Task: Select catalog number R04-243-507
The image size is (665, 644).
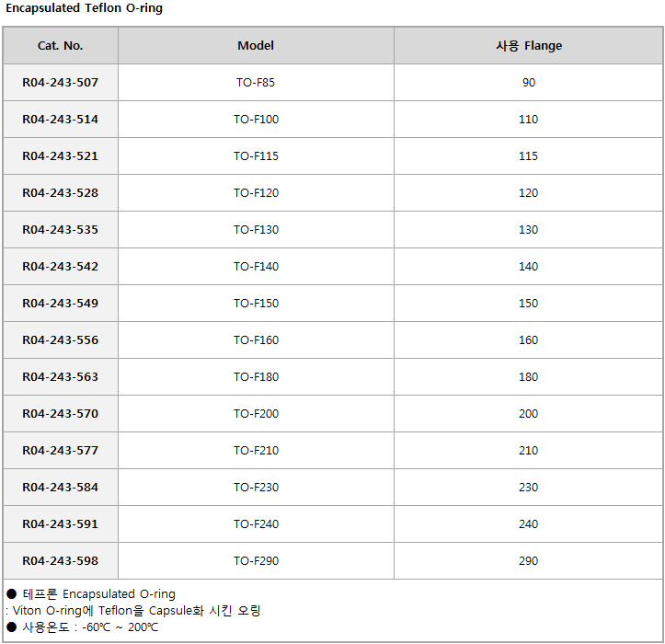Action: pos(60,82)
